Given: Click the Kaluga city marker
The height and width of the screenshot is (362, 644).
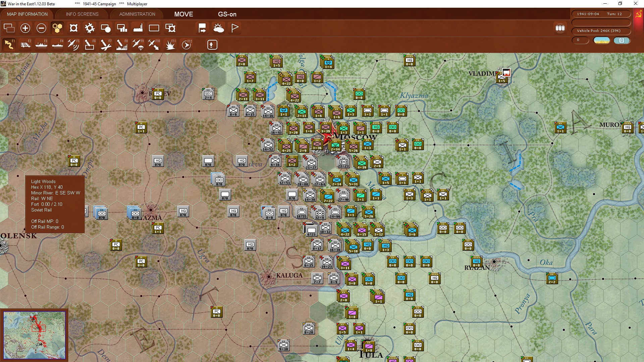Looking at the screenshot, I should [269, 277].
